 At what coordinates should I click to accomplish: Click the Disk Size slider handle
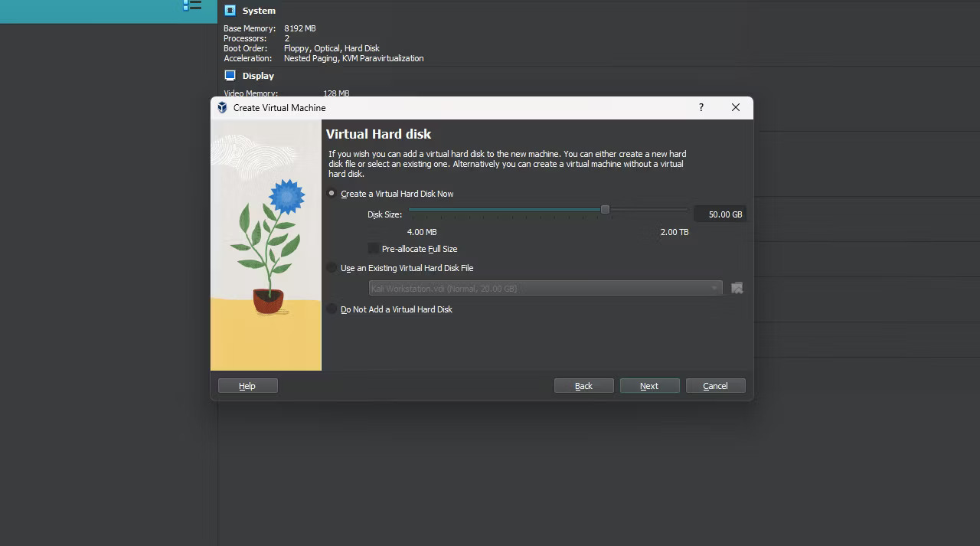click(605, 209)
